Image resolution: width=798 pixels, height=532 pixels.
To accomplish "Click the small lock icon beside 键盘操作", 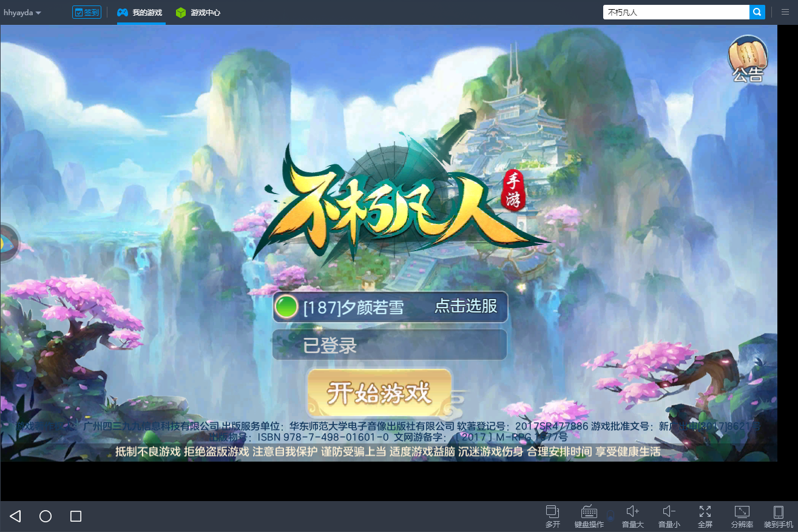I will pyautogui.click(x=610, y=517).
